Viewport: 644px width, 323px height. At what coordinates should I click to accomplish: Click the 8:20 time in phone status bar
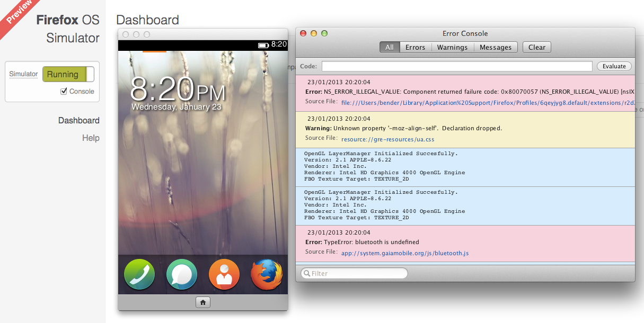[x=279, y=44]
